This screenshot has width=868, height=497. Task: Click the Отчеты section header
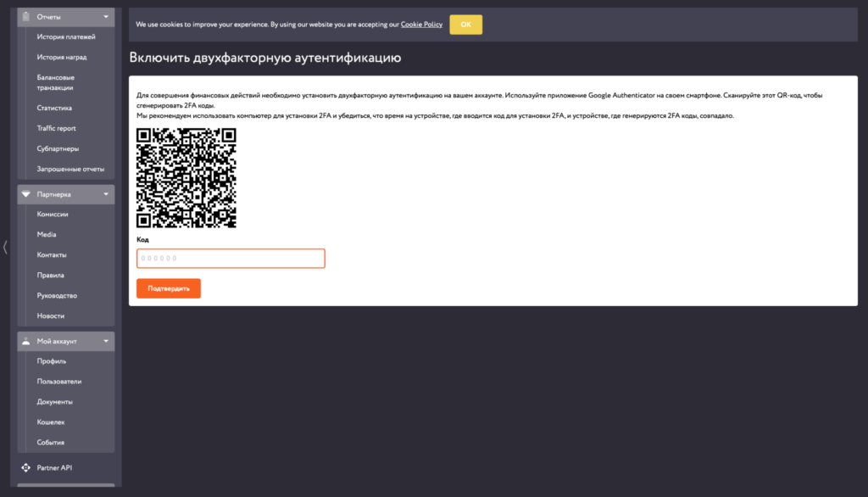(66, 17)
